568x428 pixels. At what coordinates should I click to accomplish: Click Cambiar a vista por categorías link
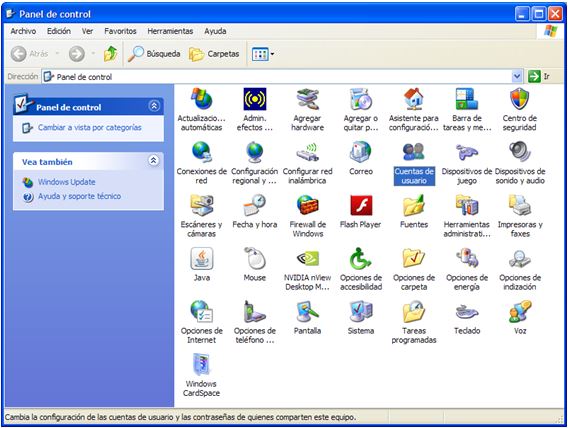click(x=89, y=127)
